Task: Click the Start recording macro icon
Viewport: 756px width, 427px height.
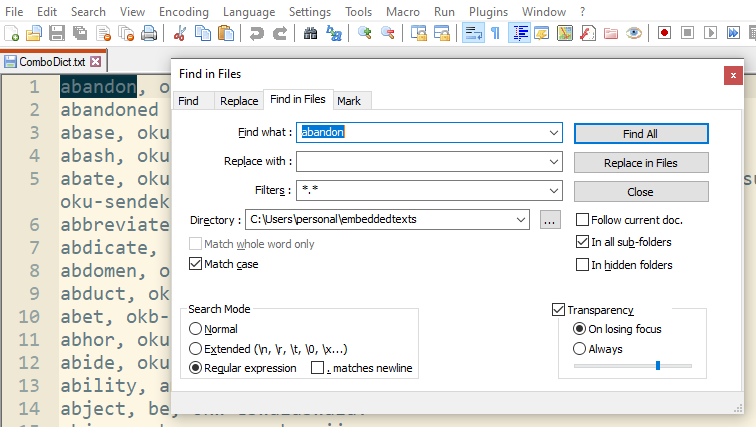Action: point(664,33)
